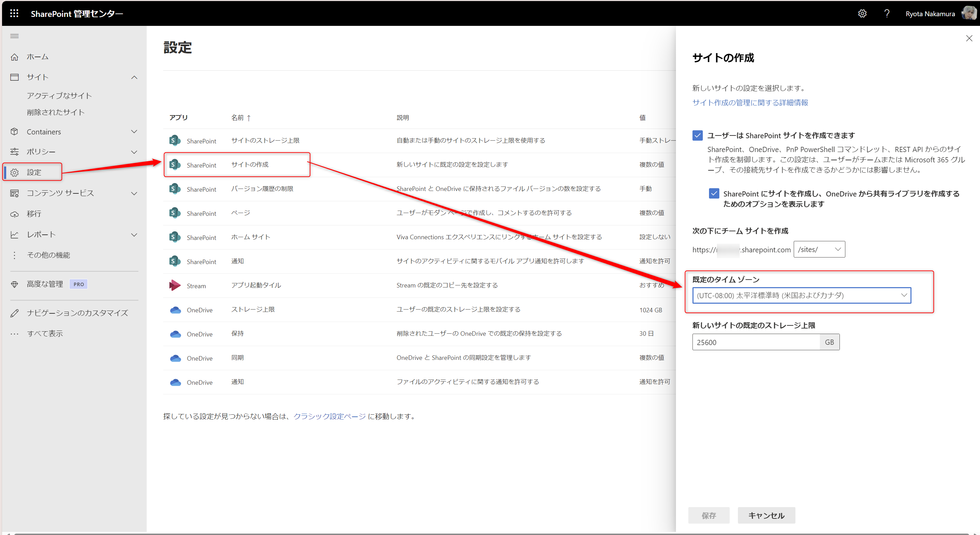Open the Microsoft 365 app launcher waffle
The height and width of the screenshot is (535, 980).
pos(14,13)
